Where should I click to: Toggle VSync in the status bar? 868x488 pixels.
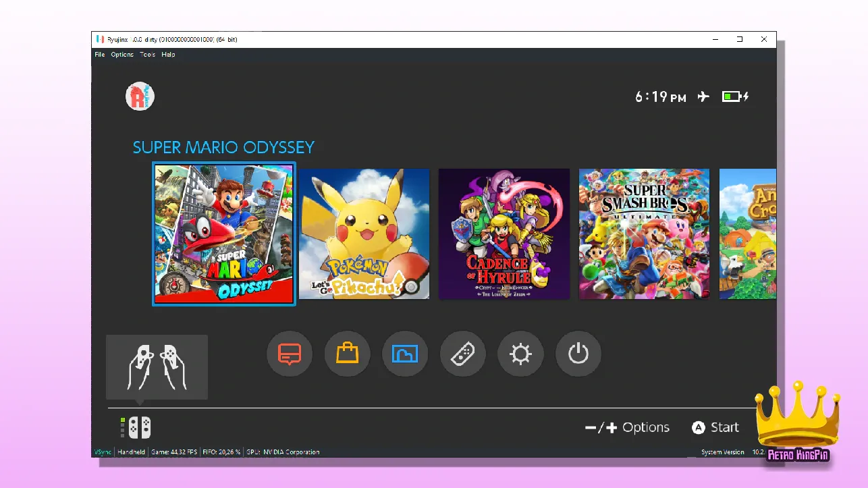pyautogui.click(x=103, y=452)
